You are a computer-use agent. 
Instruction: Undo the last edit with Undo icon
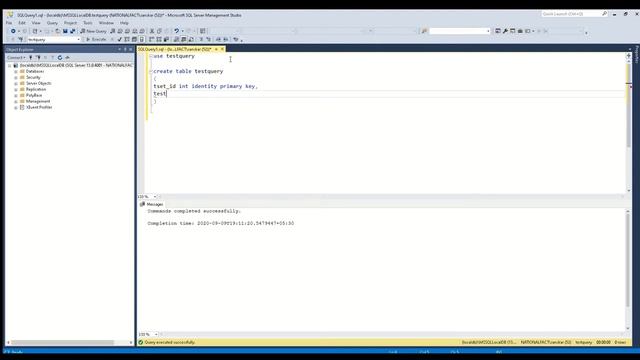pyautogui.click(x=176, y=31)
